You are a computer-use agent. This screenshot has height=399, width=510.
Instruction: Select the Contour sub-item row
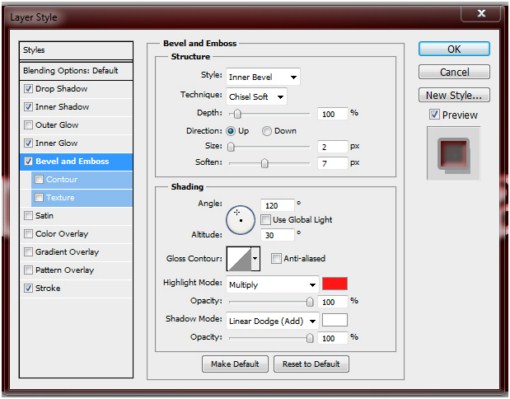[82, 179]
